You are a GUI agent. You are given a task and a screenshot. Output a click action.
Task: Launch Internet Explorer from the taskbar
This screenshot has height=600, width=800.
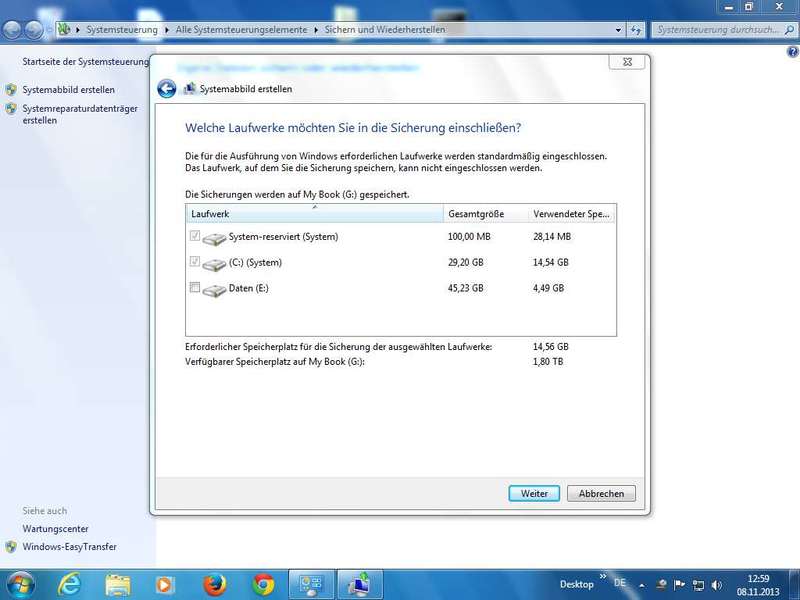tap(69, 584)
